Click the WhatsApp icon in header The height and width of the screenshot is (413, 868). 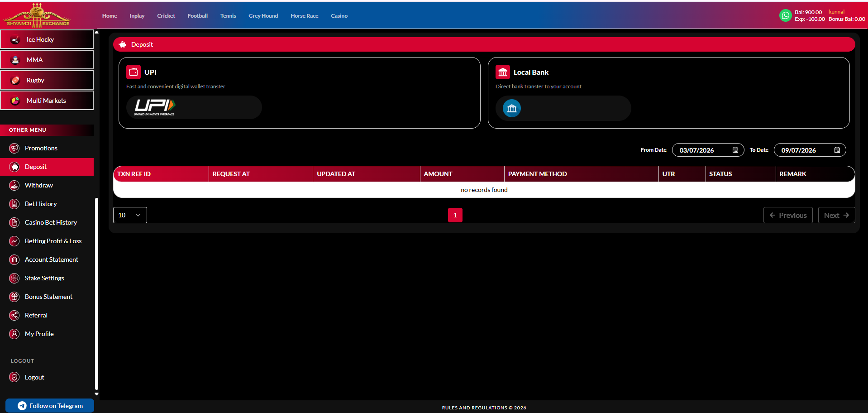[x=785, y=15]
